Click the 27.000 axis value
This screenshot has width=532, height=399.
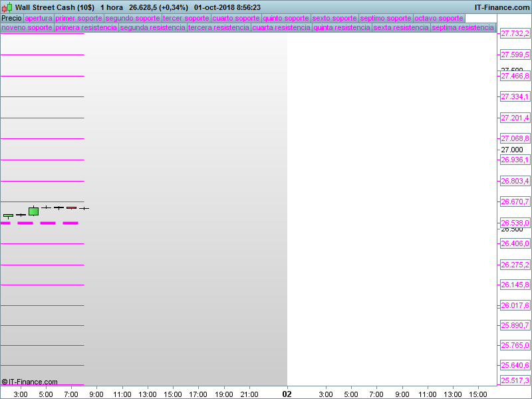click(511, 150)
